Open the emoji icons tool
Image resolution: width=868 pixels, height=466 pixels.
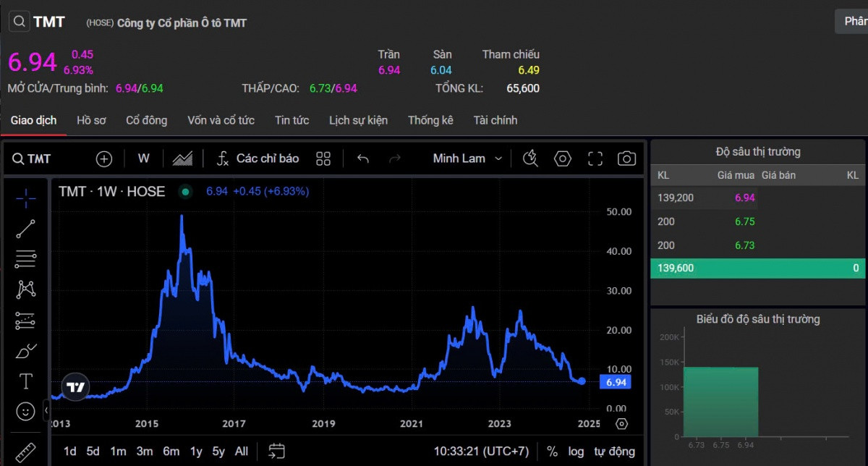tap(26, 412)
